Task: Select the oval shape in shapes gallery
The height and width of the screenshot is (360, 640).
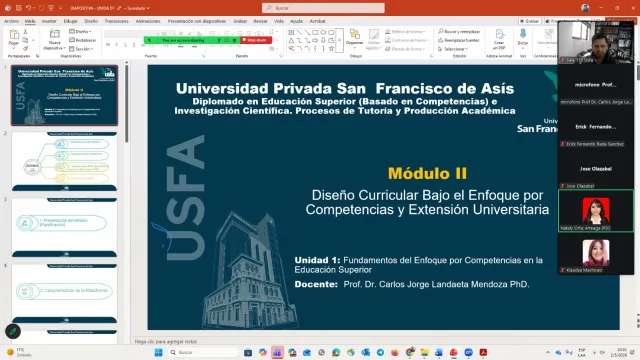Action: pyautogui.click(x=323, y=32)
